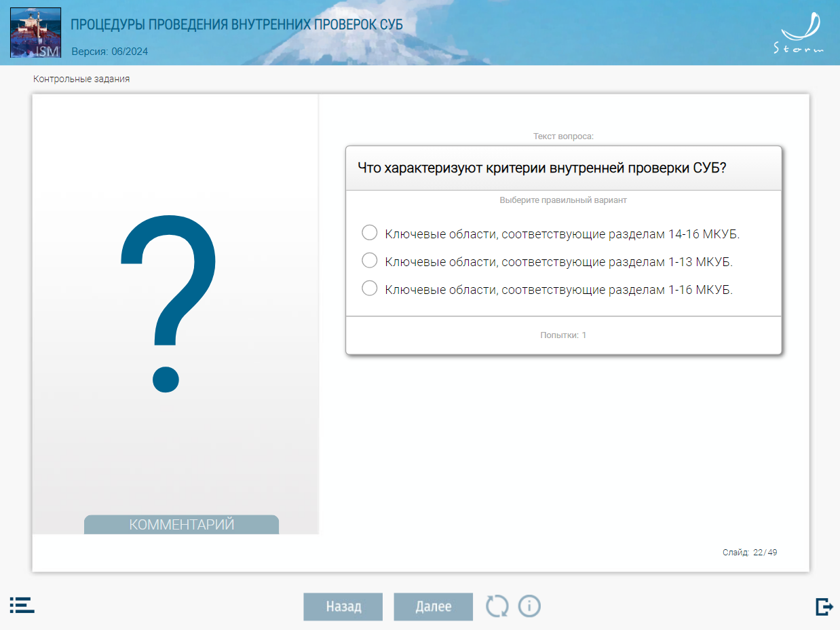
Task: Click the 'Версия: 06/2024' text
Action: tap(110, 52)
